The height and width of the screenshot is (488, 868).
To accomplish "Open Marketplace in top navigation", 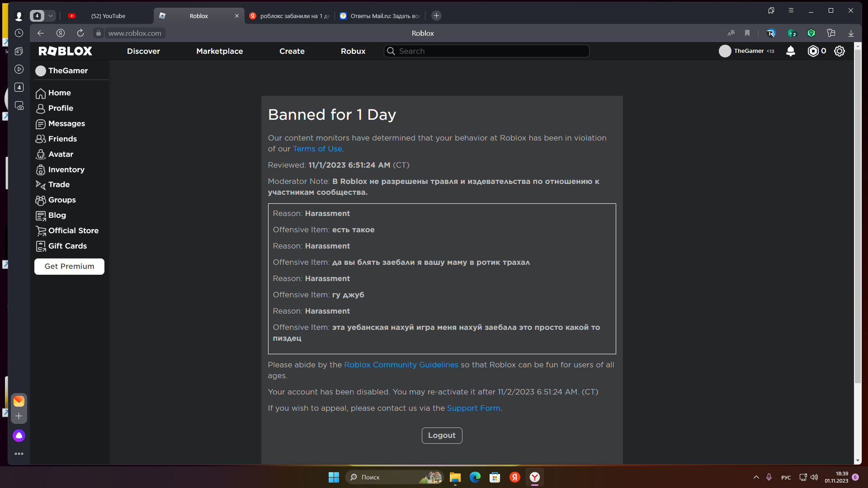I will pyautogui.click(x=219, y=51).
